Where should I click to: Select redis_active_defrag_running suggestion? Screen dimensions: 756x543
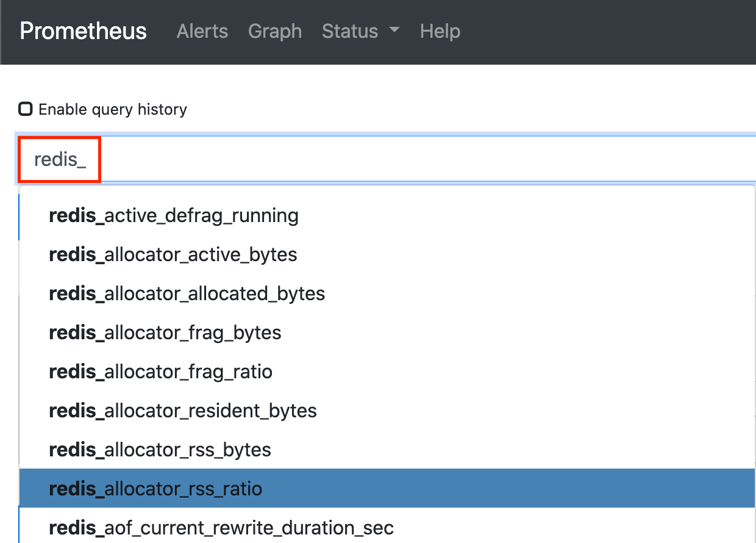pos(387,215)
